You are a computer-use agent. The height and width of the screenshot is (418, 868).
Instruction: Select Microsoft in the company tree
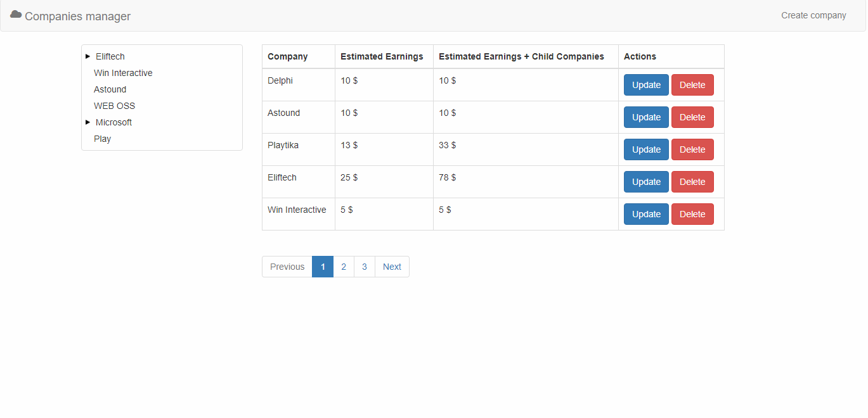pyautogui.click(x=113, y=122)
